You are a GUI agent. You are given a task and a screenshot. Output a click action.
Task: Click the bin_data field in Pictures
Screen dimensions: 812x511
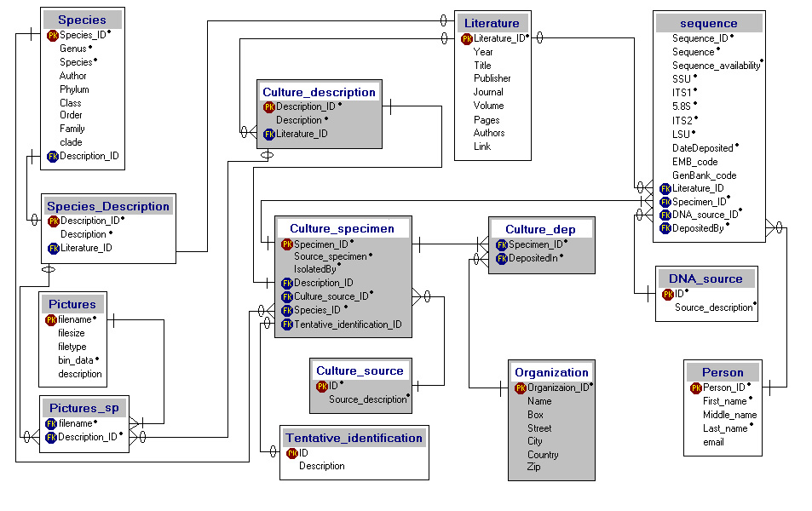pyautogui.click(x=76, y=360)
